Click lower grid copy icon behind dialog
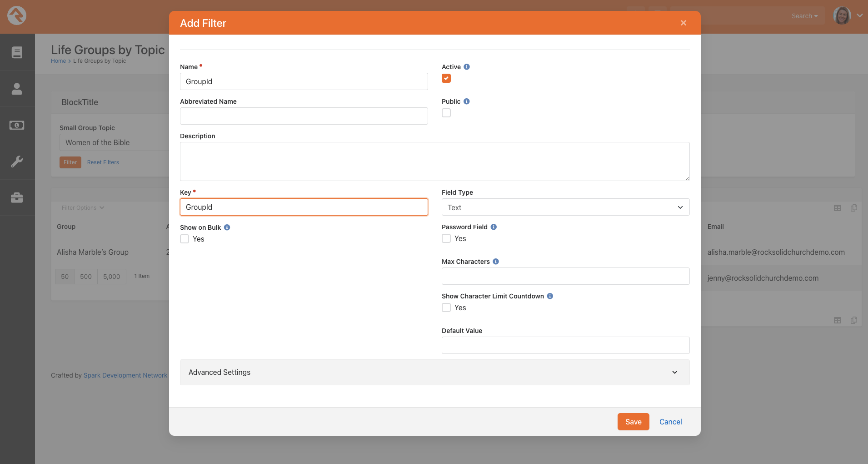The width and height of the screenshot is (868, 464). click(x=854, y=320)
